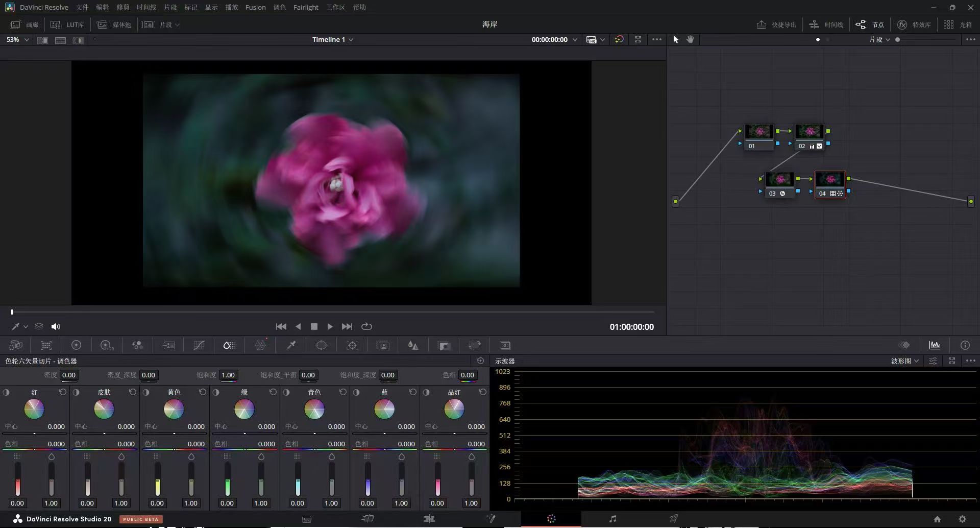The height and width of the screenshot is (528, 980).
Task: Select the Qualifier eyedropper tool
Action: click(x=291, y=346)
